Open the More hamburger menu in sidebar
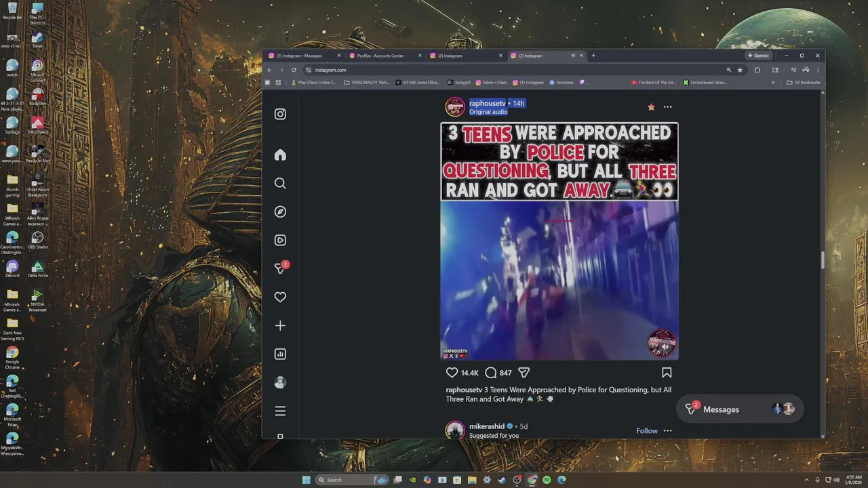This screenshot has width=868, height=488. (280, 411)
